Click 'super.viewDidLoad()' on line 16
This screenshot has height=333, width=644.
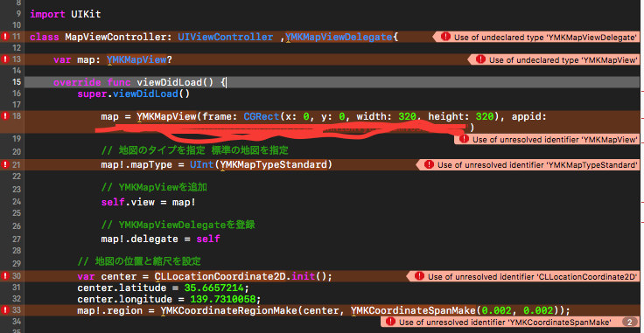pyautogui.click(x=134, y=94)
